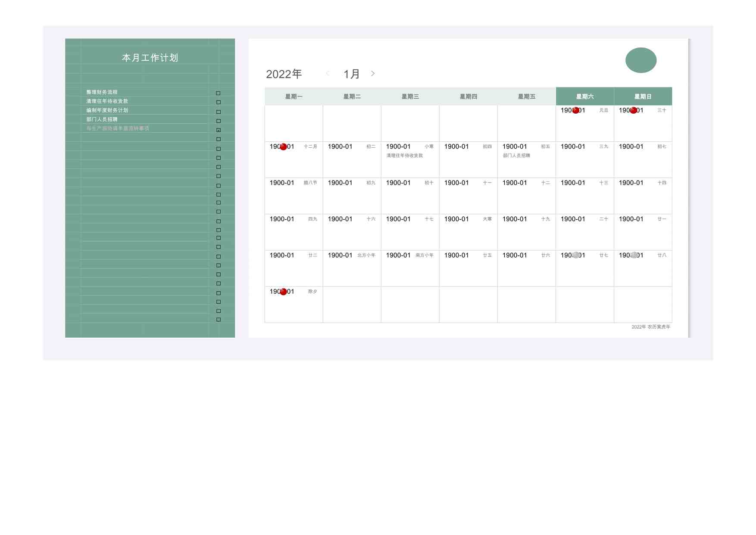Select the 星期三 column header
756x535 pixels.
(x=410, y=96)
